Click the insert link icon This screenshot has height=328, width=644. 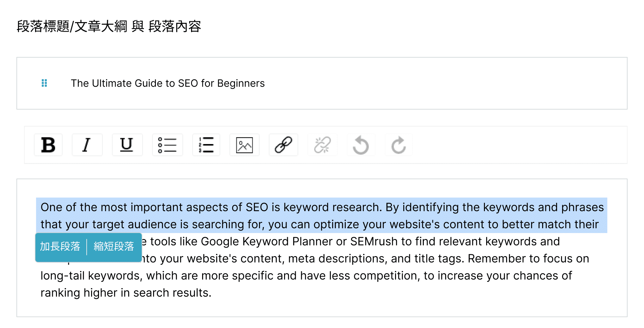(283, 145)
